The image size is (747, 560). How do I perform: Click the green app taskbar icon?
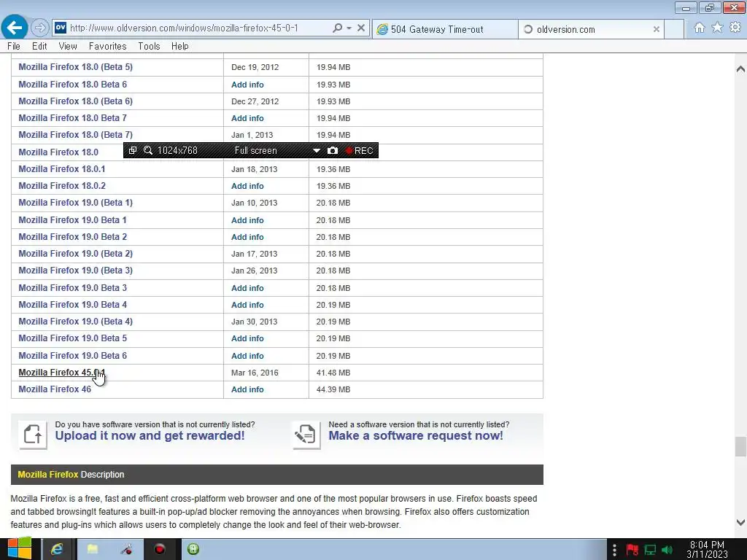(x=193, y=549)
